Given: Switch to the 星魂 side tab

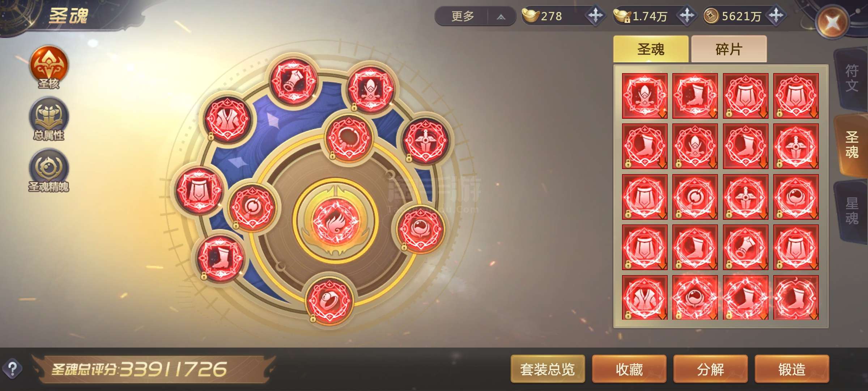Looking at the screenshot, I should (852, 211).
